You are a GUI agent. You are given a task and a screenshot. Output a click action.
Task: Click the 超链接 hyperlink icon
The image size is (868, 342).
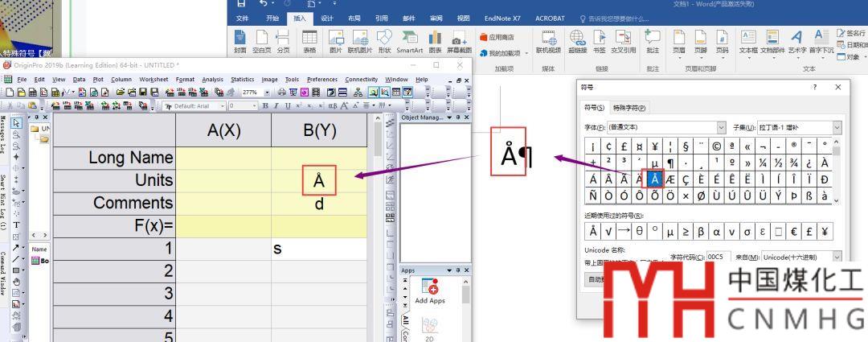coord(577,39)
